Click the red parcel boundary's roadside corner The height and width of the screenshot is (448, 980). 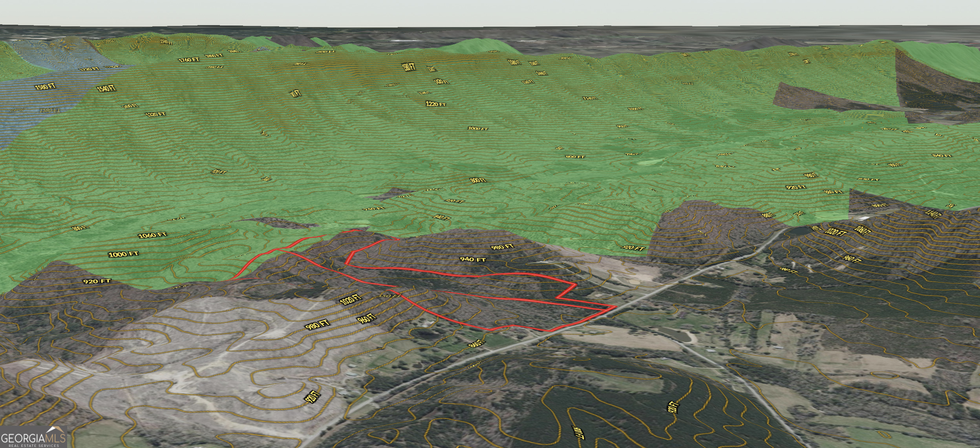pos(615,306)
